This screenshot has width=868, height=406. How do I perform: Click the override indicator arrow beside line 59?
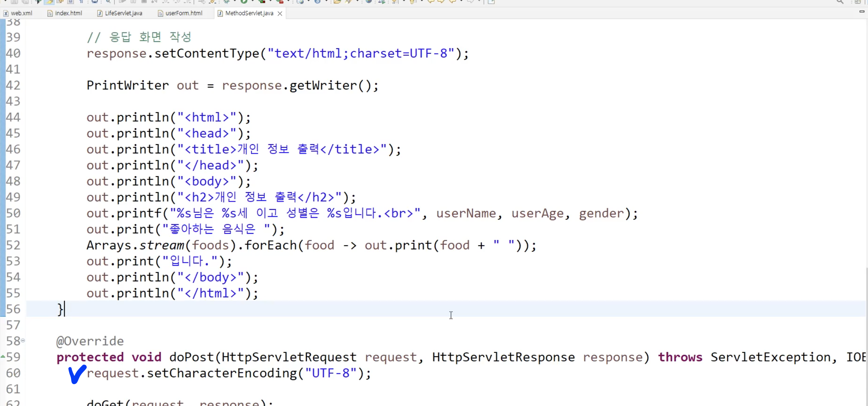(3, 356)
